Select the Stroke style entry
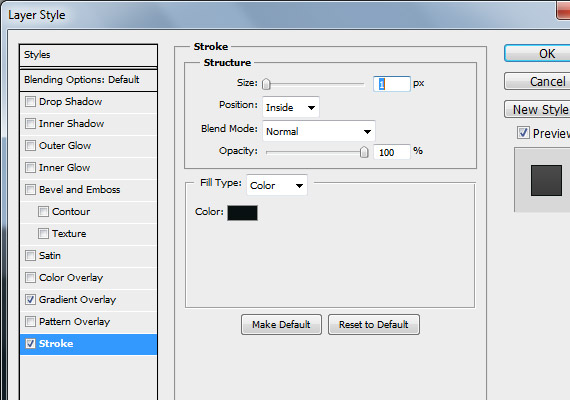 click(x=89, y=344)
